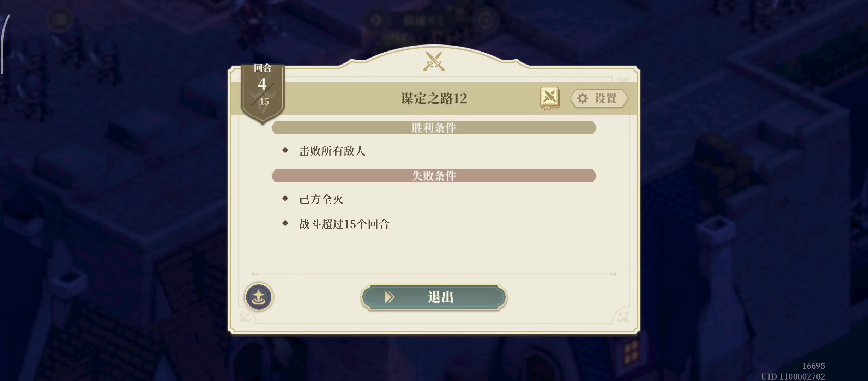Click the UID 1100002702 text
Viewport: 868px width, 381px height.
[x=793, y=376]
